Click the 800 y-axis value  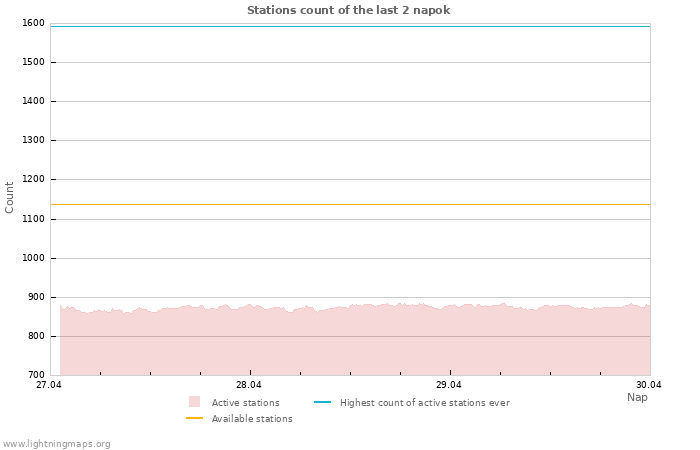[35, 336]
